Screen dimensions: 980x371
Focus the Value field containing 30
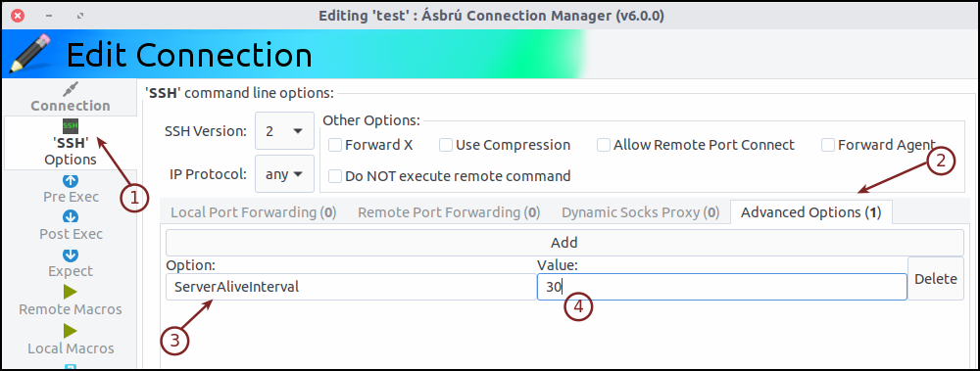(722, 287)
